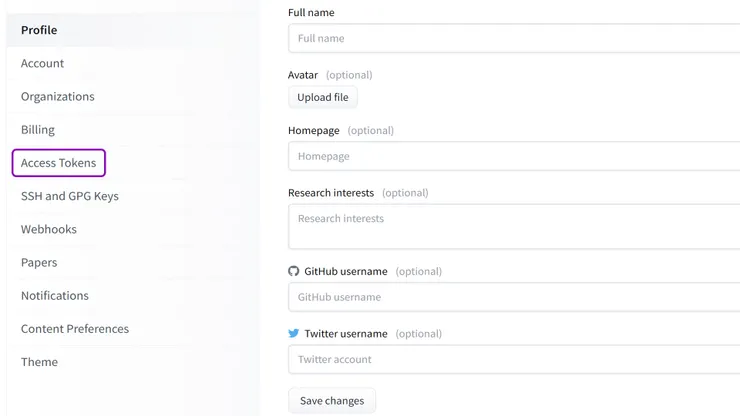Open Webhooks settings

pyautogui.click(x=49, y=229)
